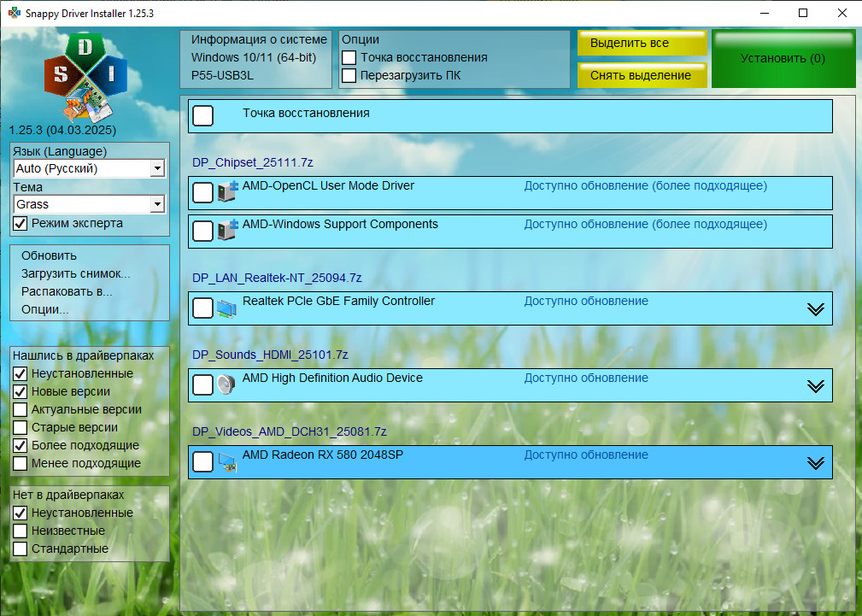The height and width of the screenshot is (616, 862).
Task: Open the Опции... menu item
Action: [45, 309]
